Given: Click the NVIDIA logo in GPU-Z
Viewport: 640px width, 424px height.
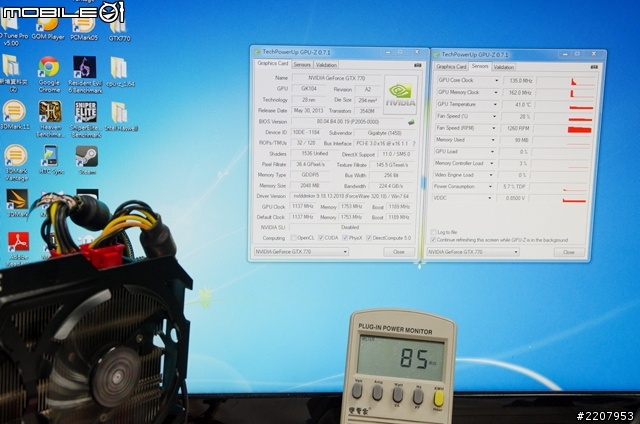Looking at the screenshot, I should tap(400, 95).
